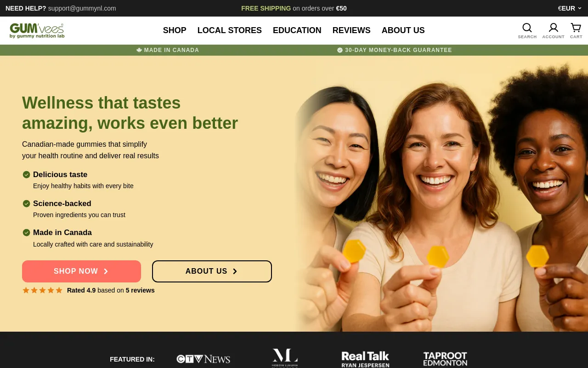Click the Modern Luxuria ML logo
The height and width of the screenshot is (368, 588).
click(x=285, y=358)
